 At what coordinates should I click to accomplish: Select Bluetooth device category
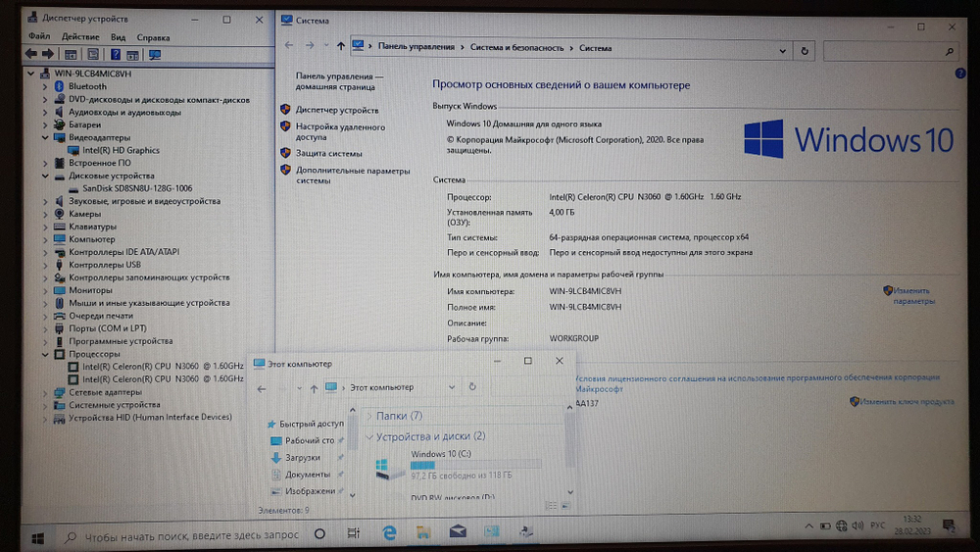[x=87, y=86]
